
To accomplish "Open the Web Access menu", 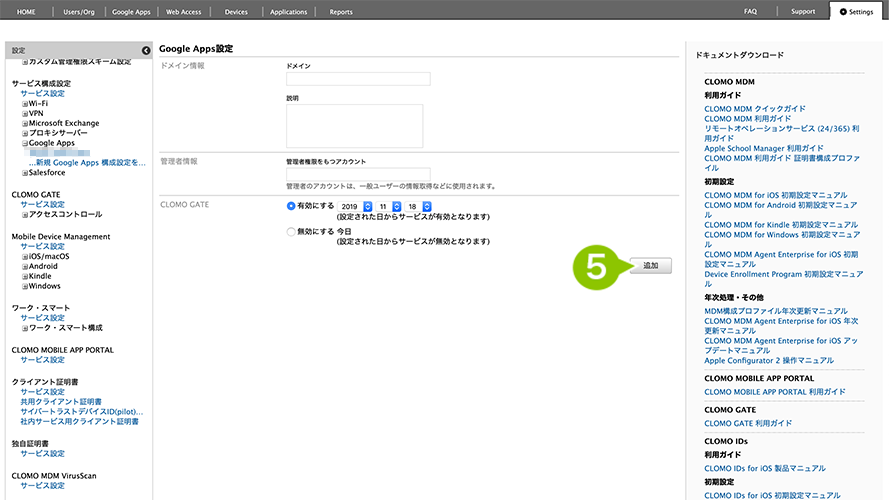I will point(184,11).
